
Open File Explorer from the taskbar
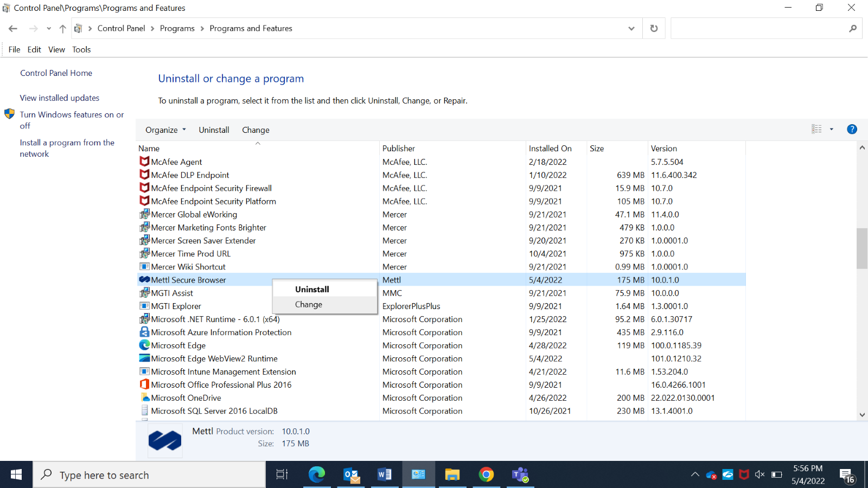(x=452, y=474)
